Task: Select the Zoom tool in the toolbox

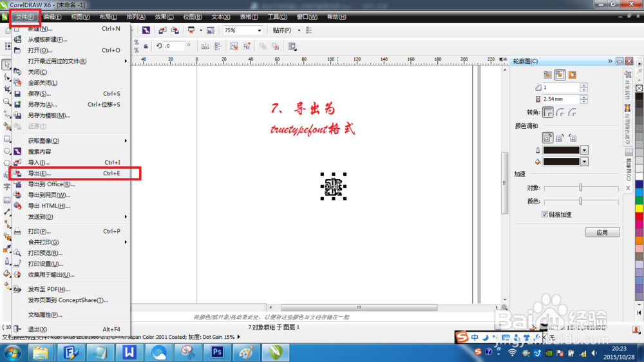Action: pos(6,102)
